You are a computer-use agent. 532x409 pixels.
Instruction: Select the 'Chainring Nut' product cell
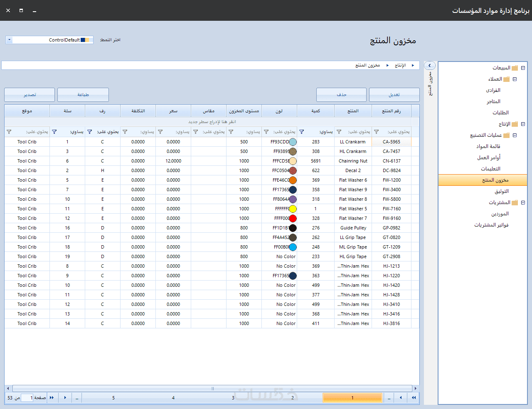tap(353, 161)
